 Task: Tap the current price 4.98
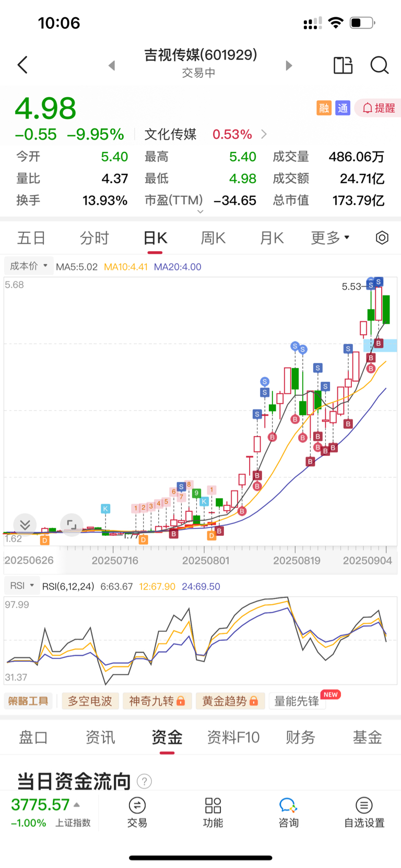coord(45,109)
